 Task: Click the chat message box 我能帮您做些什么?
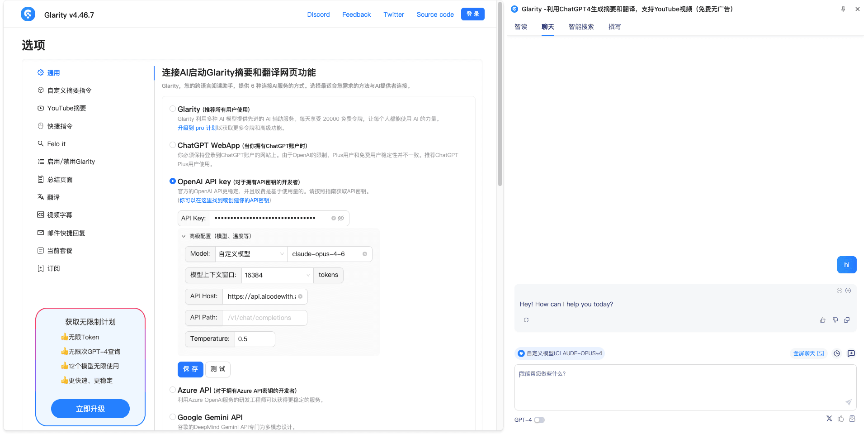pos(685,387)
